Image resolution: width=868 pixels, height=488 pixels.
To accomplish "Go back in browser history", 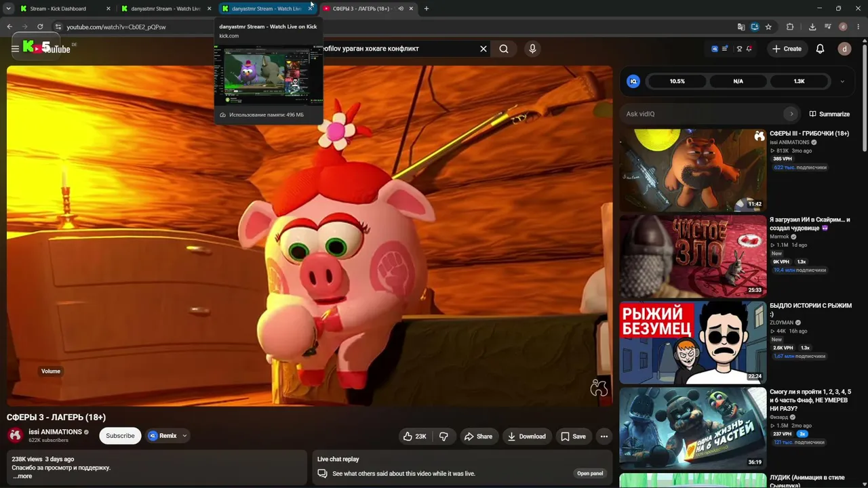I will [x=9, y=27].
